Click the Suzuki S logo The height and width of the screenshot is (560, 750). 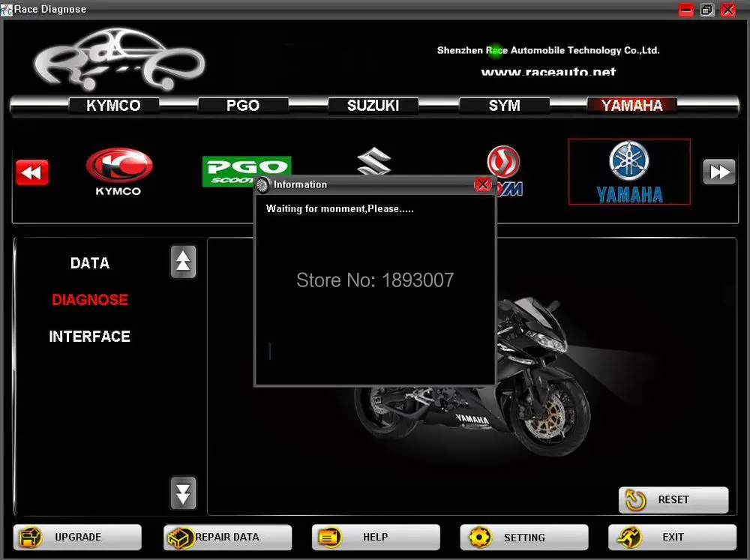tap(374, 160)
